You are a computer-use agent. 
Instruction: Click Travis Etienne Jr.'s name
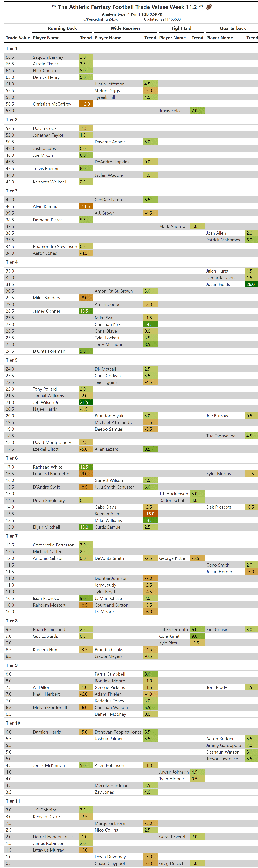tap(49, 168)
